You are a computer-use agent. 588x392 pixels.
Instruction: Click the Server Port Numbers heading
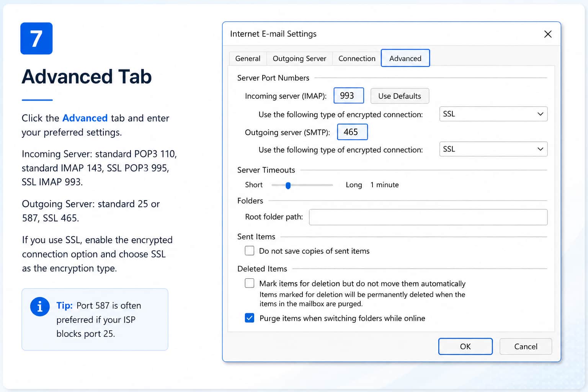point(273,78)
